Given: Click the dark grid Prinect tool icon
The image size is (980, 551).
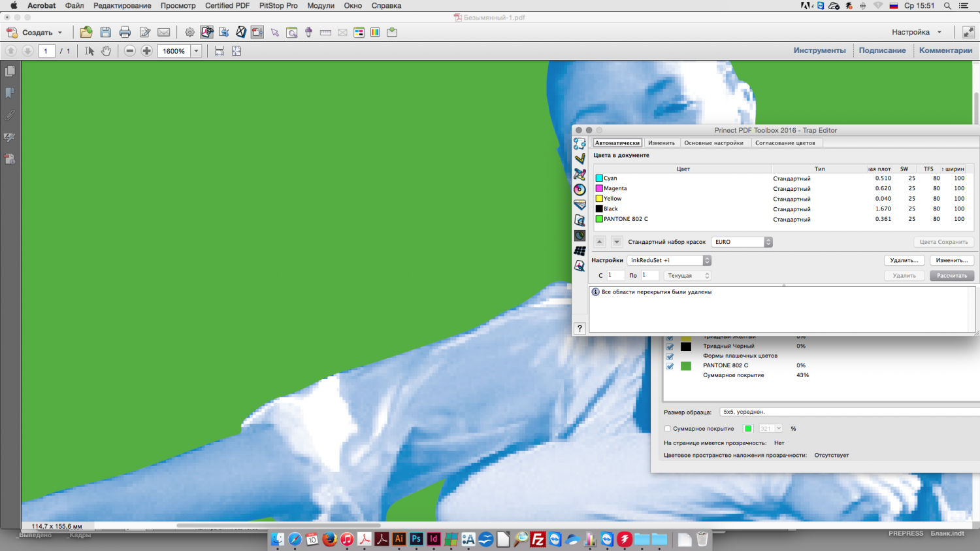Looking at the screenshot, I should tap(580, 251).
